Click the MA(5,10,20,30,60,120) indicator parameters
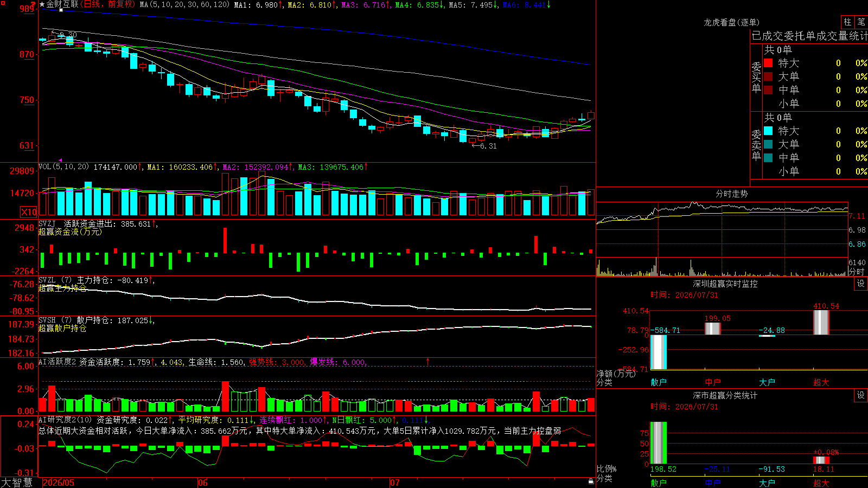The image size is (868, 488). [x=184, y=4]
